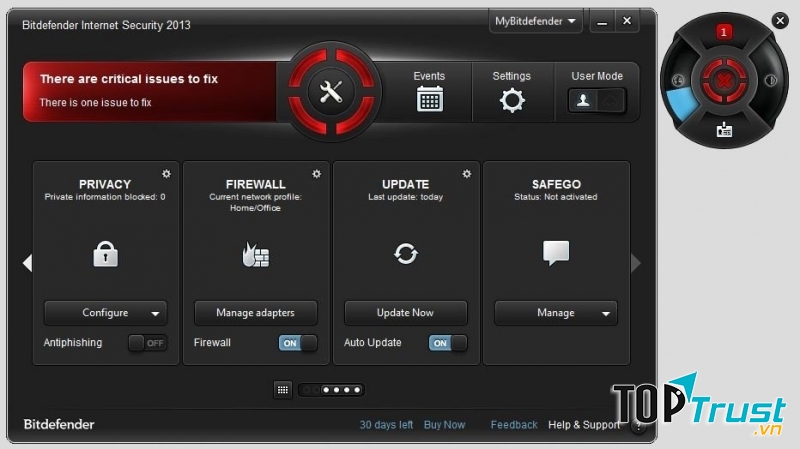This screenshot has width=800, height=449.
Task: Select the standard user icon in User Mode
Action: click(583, 100)
